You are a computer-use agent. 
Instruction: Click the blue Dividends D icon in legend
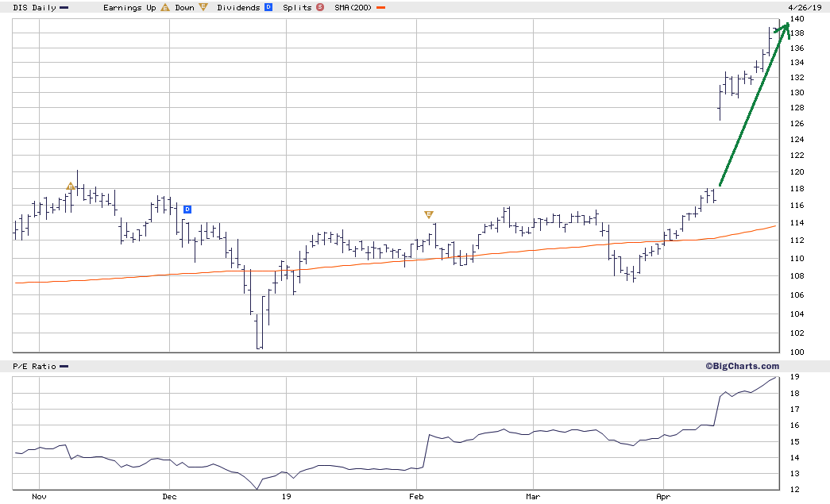point(268,7)
